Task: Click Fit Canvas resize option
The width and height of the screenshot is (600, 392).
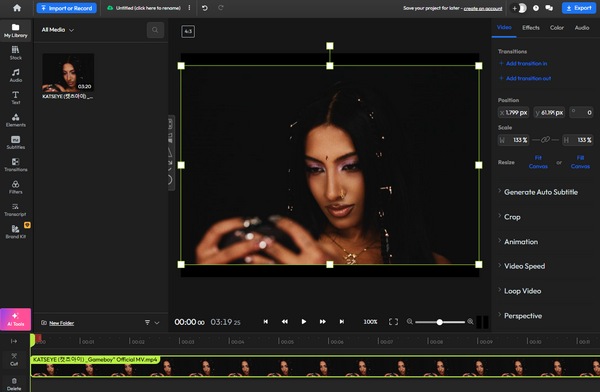Action: [x=538, y=162]
